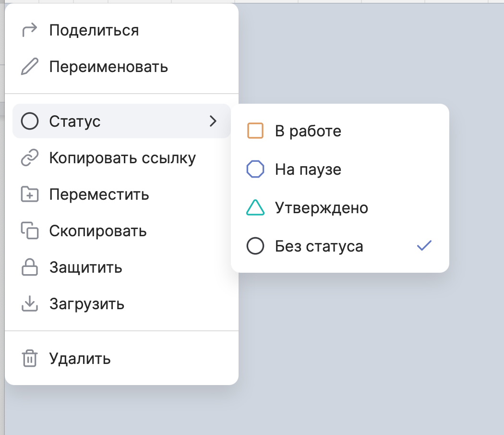Set status to "В работе"
504x435 pixels.
308,131
